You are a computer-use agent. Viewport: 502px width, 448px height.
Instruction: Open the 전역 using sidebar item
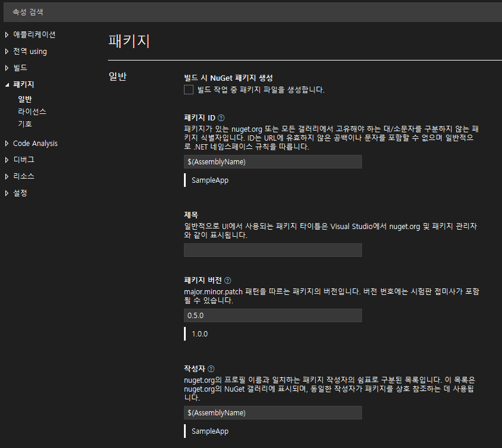[x=30, y=51]
